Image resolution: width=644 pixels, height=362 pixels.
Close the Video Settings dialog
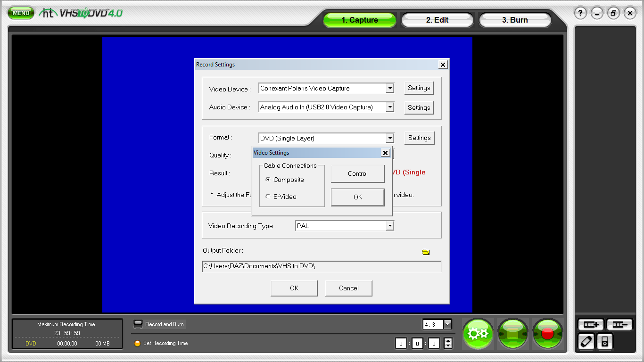tap(385, 153)
